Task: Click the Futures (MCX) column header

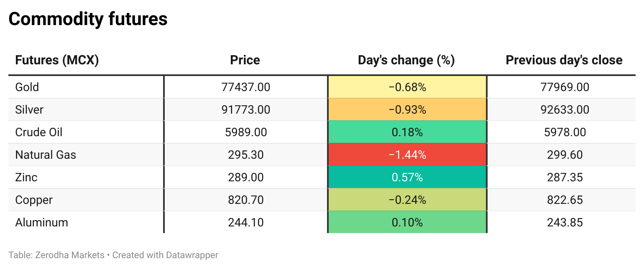Action: [x=57, y=60]
